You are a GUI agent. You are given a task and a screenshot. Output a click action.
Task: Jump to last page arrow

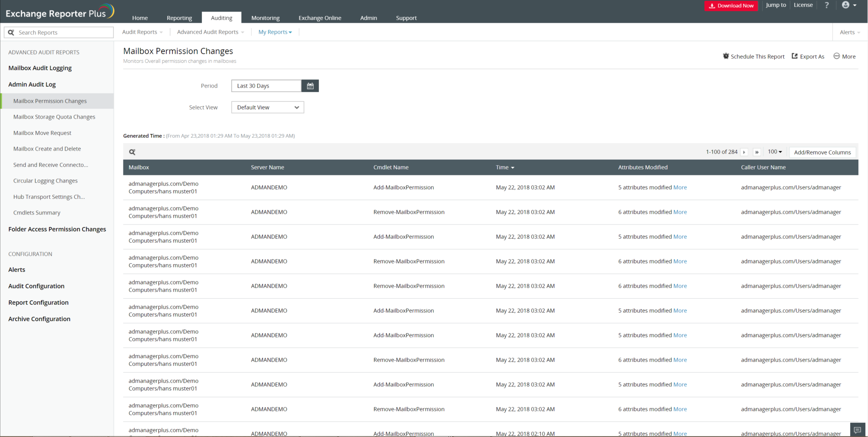(757, 152)
